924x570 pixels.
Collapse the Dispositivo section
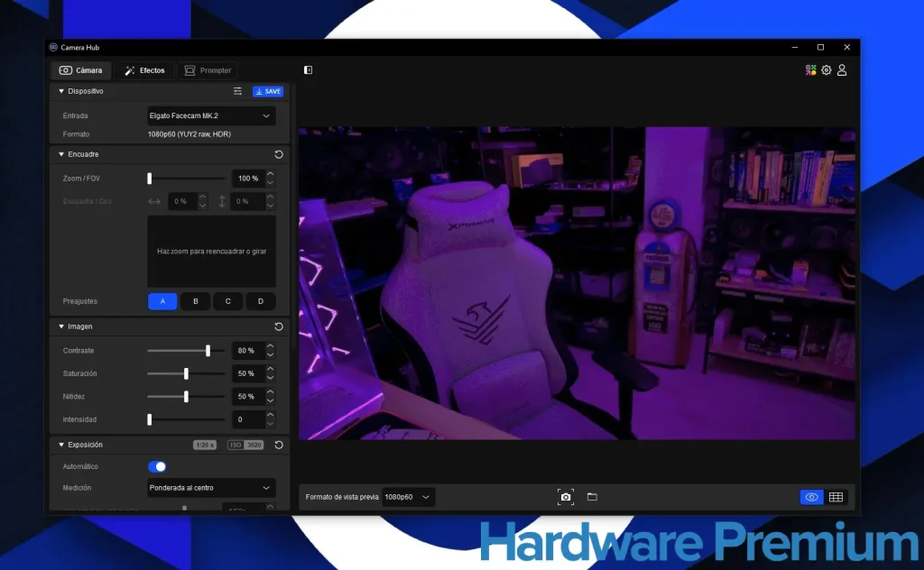point(61,91)
